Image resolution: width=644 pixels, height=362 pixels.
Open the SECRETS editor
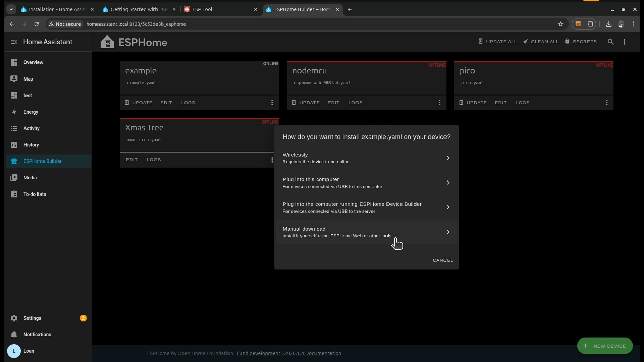[581, 42]
